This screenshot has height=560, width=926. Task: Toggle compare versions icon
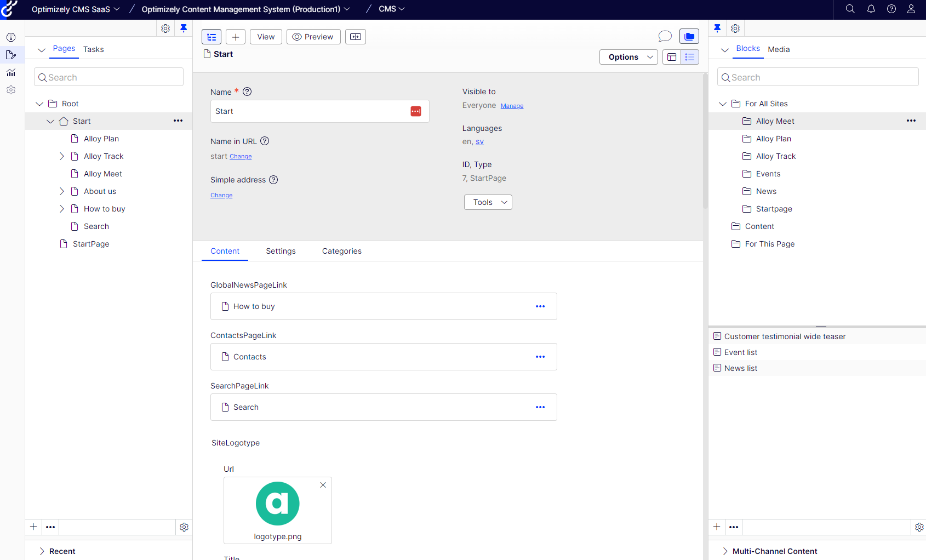tap(356, 37)
